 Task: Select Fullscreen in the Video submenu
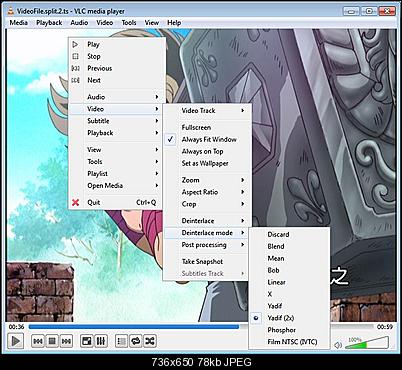pos(206,127)
